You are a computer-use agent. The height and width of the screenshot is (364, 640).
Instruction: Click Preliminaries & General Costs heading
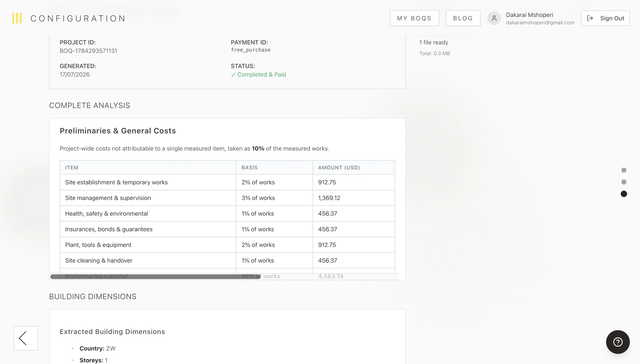click(118, 131)
